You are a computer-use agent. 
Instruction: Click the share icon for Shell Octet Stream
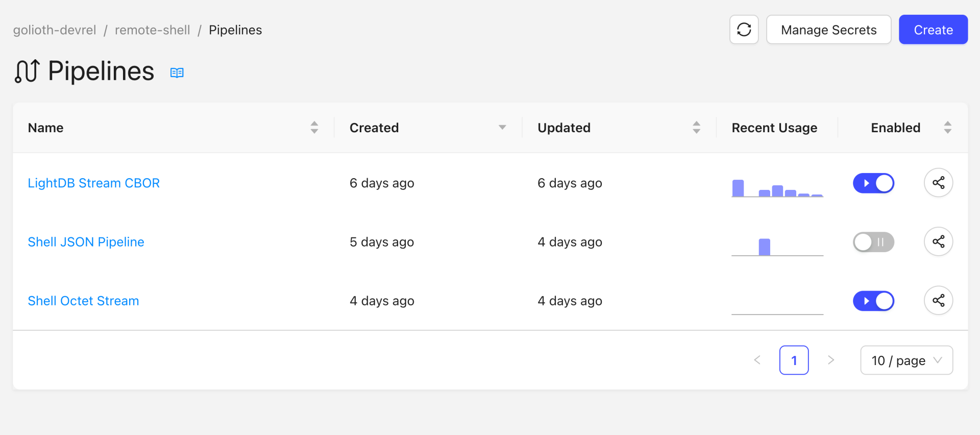coord(939,300)
